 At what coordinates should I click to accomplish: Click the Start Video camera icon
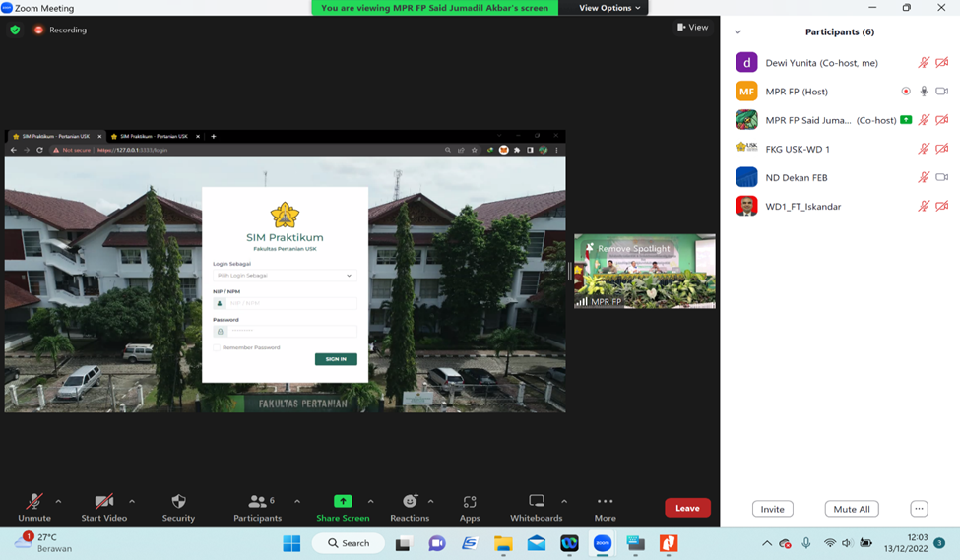coord(104,501)
